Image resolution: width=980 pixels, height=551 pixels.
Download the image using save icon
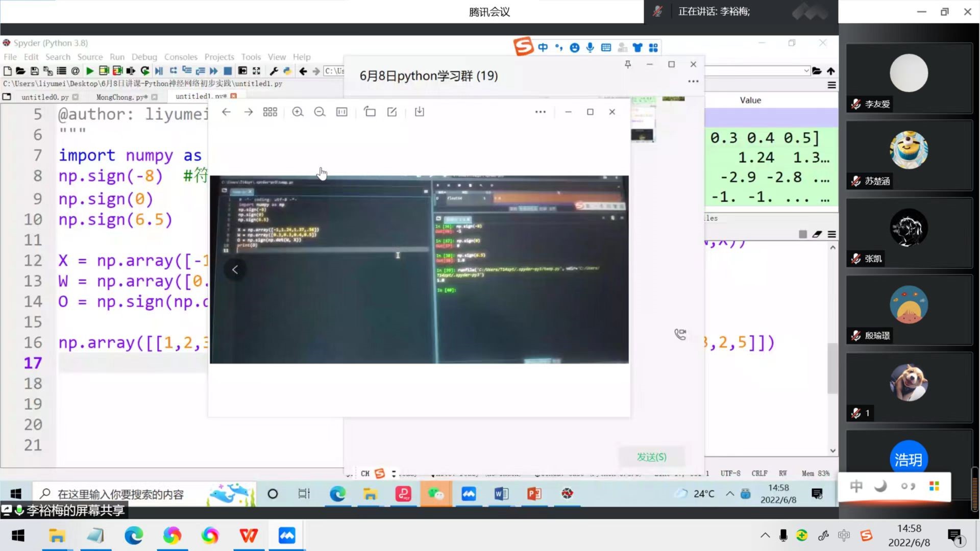[x=419, y=112]
